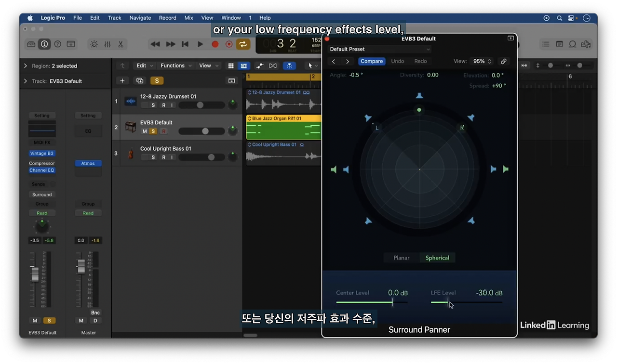Switch to grid view icon in Tracks area
617x364 pixels.
pos(231,66)
